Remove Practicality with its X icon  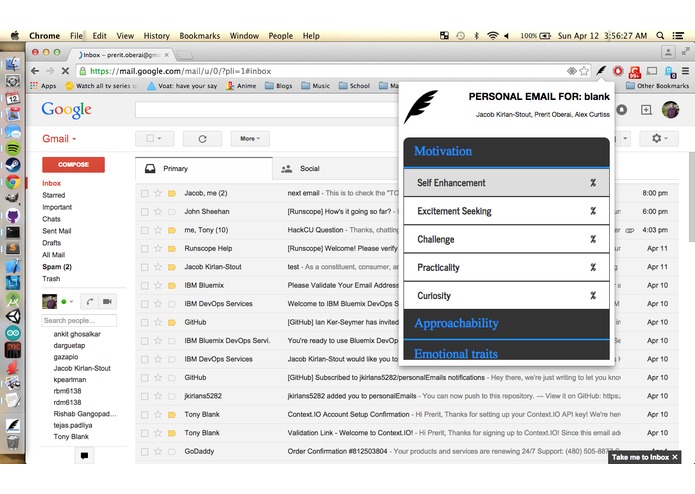pyautogui.click(x=593, y=267)
